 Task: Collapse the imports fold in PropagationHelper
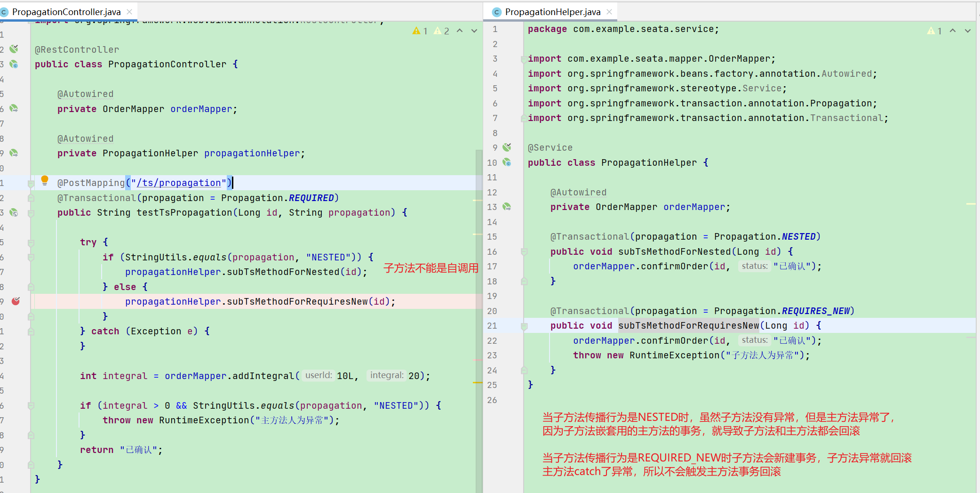(524, 59)
